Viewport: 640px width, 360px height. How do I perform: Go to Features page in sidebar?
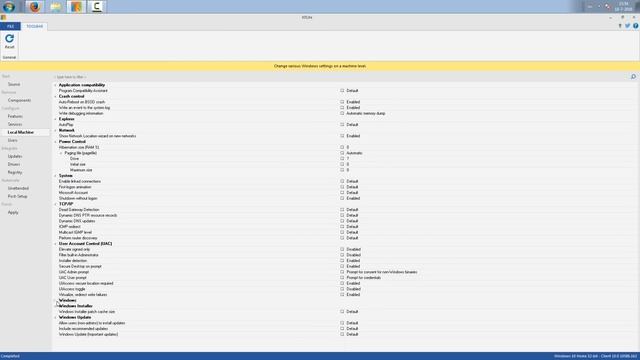(x=15, y=116)
